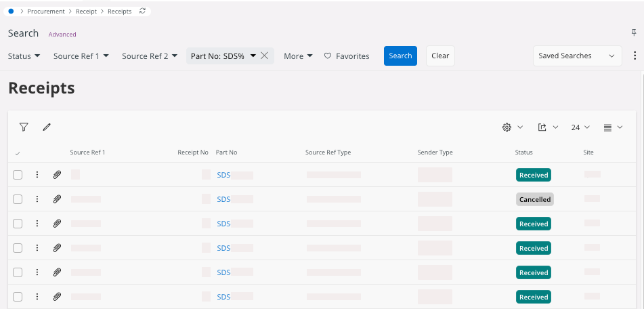This screenshot has height=309, width=644.
Task: Click the pencil edit icon in toolbar
Action: pos(47,127)
